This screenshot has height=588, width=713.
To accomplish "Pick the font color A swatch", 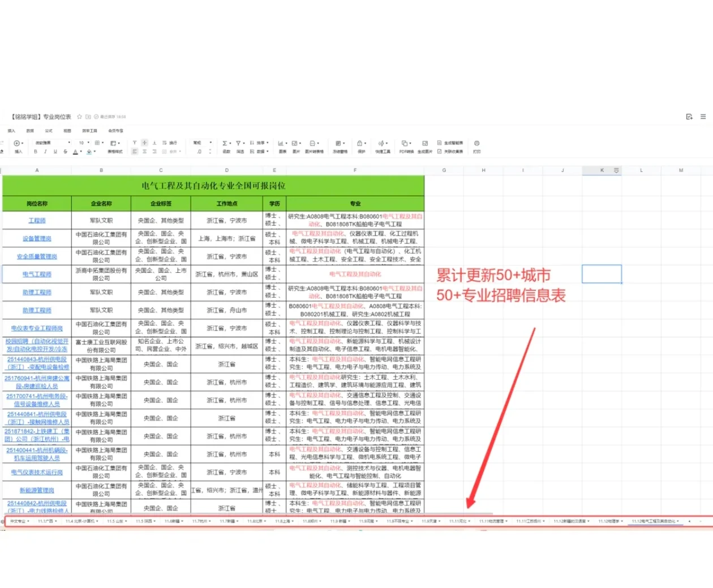I will pyautogui.click(x=75, y=152).
